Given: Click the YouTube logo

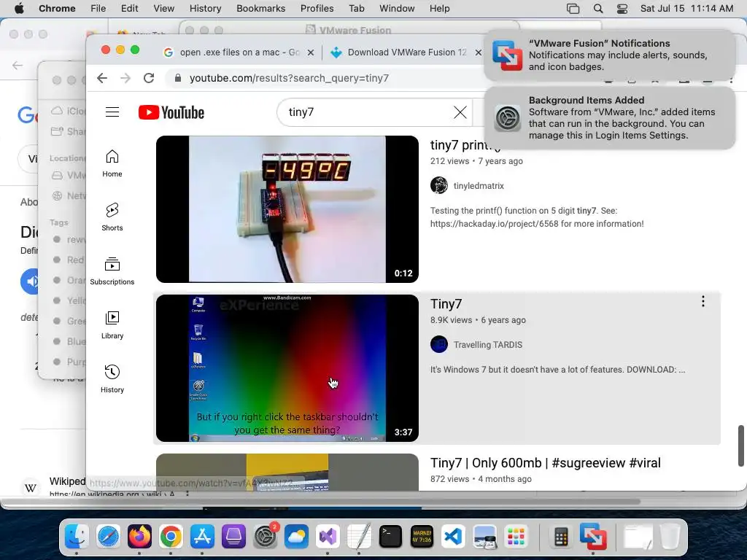Looking at the screenshot, I should click(x=171, y=112).
